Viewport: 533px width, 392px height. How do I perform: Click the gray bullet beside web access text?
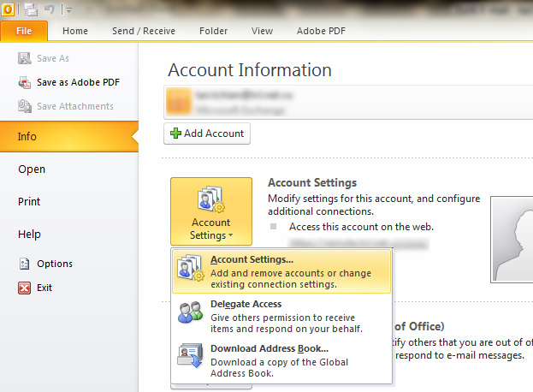click(x=273, y=227)
